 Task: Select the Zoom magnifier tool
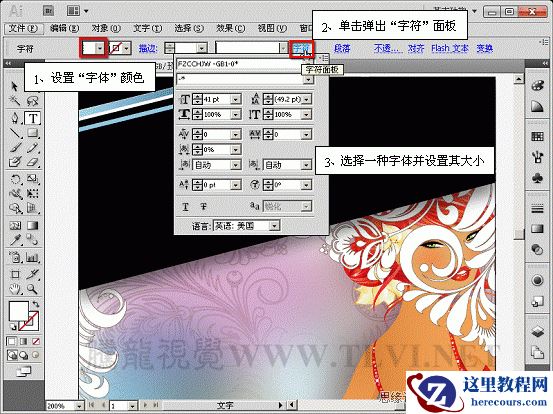[32, 289]
